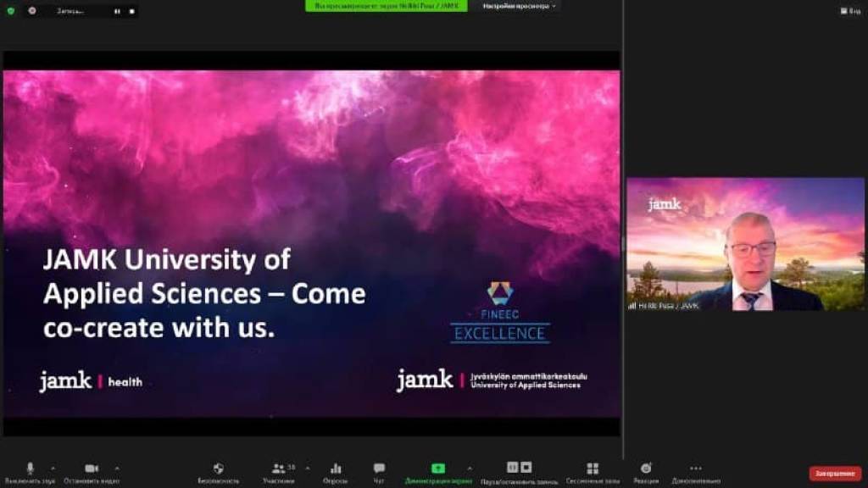Pause the recording from bottom toolbar
Viewport: 868px width, 488px height.
tap(512, 468)
